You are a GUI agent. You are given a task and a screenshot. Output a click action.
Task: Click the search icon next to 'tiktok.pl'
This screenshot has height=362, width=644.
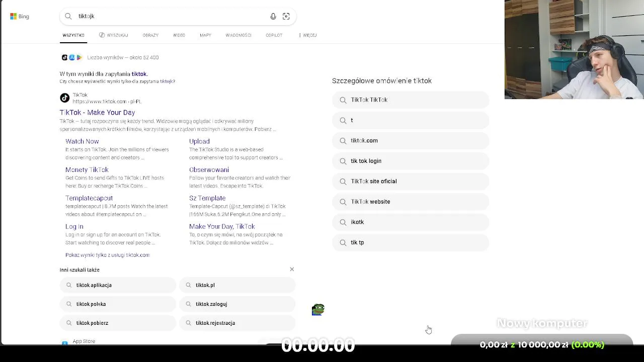(x=189, y=285)
